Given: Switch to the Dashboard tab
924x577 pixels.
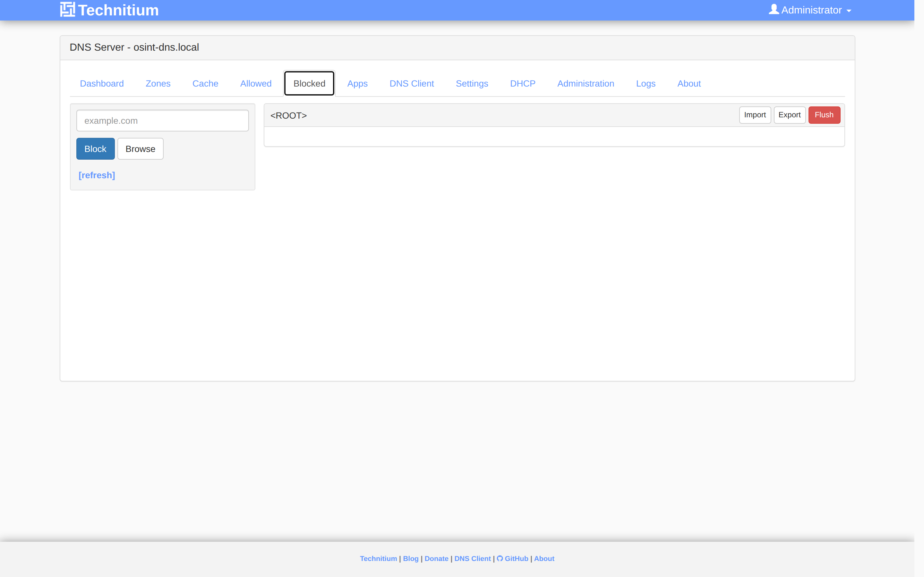Looking at the screenshot, I should 102,83.
